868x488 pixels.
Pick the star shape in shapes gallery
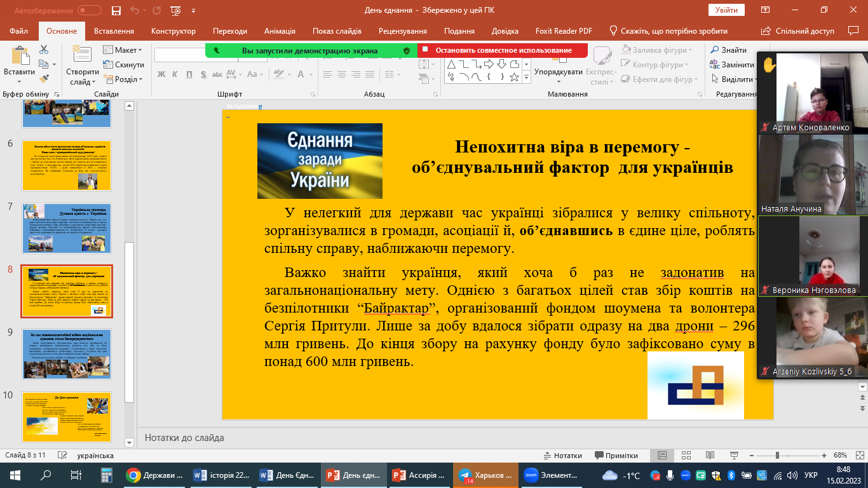point(514,77)
